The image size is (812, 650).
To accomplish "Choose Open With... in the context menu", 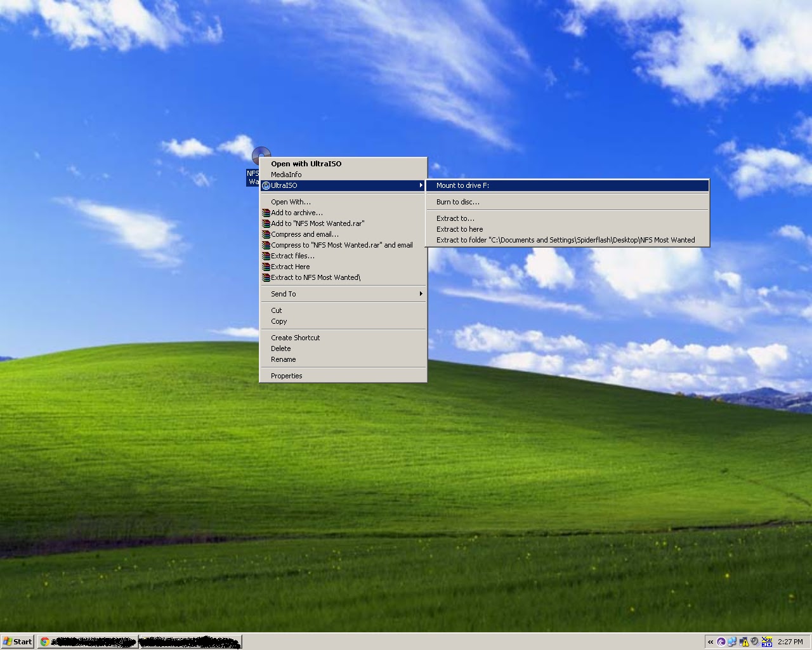I will pos(343,202).
